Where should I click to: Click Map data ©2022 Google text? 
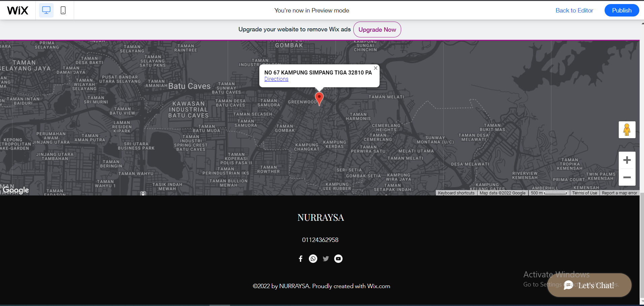(x=503, y=193)
